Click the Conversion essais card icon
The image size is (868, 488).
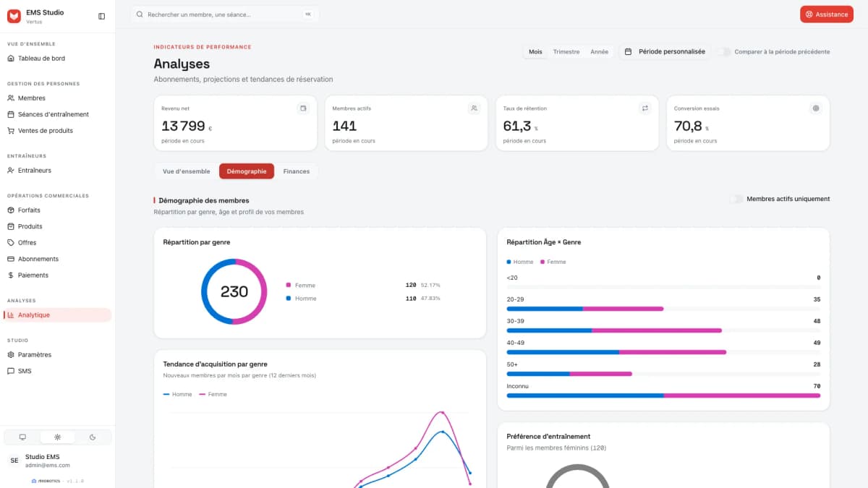click(x=816, y=108)
